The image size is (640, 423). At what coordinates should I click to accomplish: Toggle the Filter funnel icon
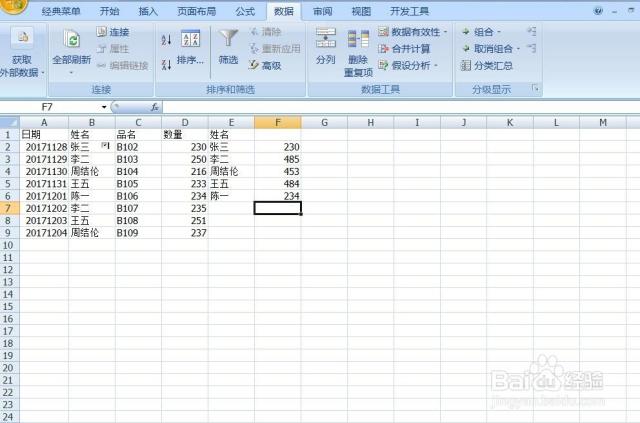229,40
